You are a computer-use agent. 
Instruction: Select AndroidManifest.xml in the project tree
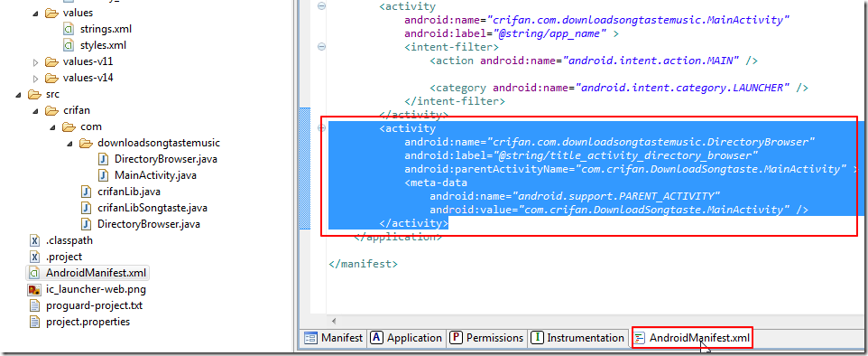97,274
